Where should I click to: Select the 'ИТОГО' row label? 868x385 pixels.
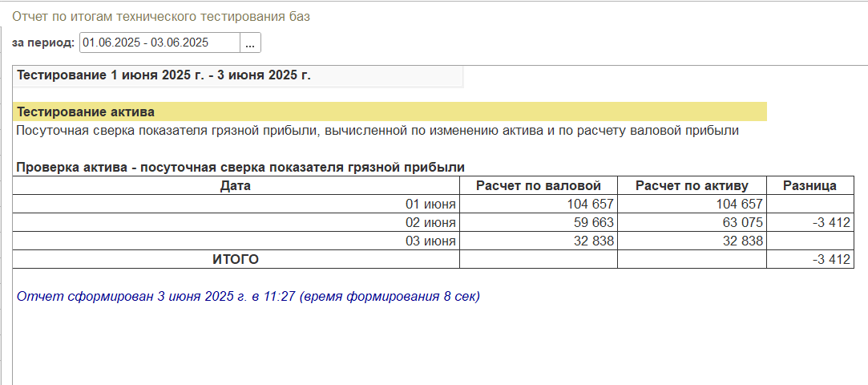(236, 259)
